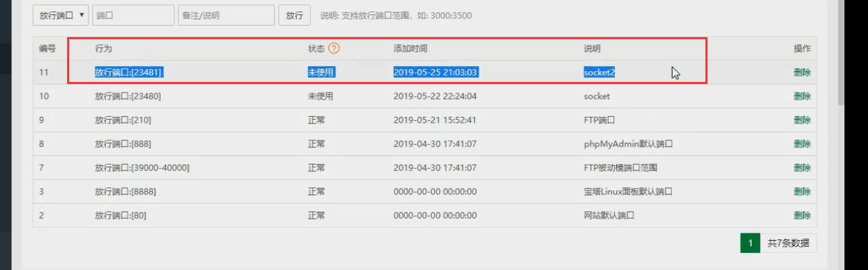Select the 放行端口:[39000-40000] cell
Viewport: 868px width, 270px height.
[142, 167]
